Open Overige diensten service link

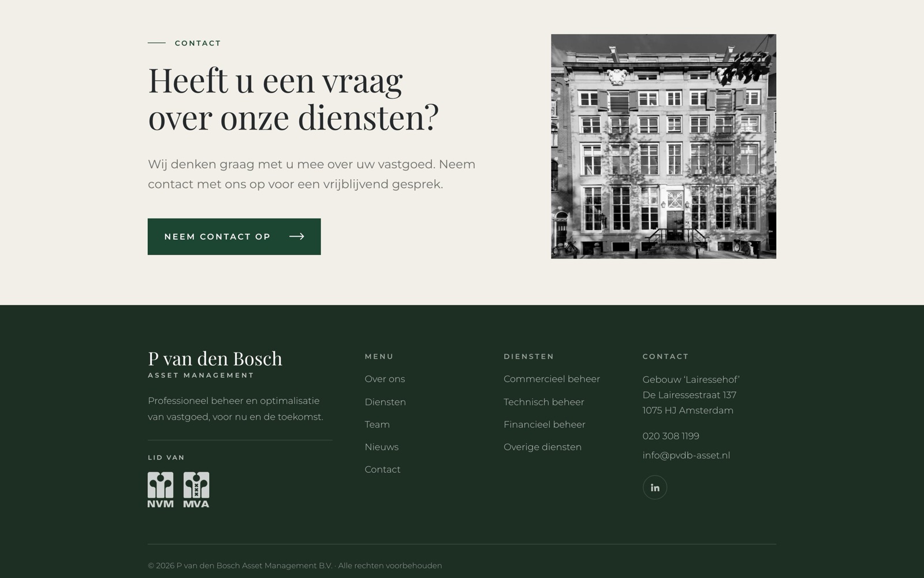(542, 447)
